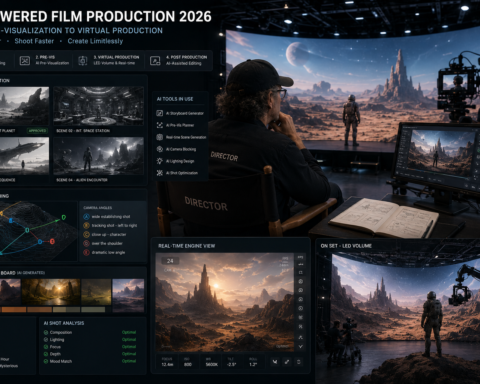The image size is (480, 384).
Task: Click the chevron-down icon in engine view toolbar
Action: click(300, 347)
